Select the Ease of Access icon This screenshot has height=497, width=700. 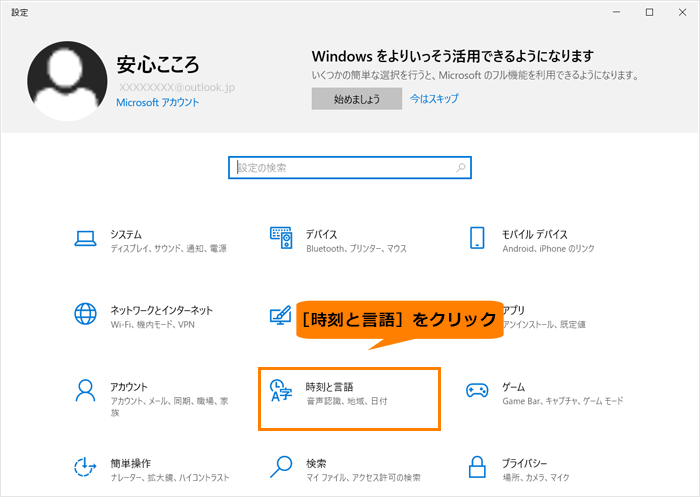(x=85, y=467)
